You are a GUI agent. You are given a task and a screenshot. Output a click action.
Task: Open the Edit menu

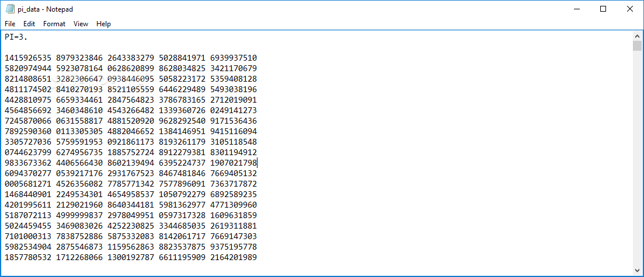(x=29, y=24)
